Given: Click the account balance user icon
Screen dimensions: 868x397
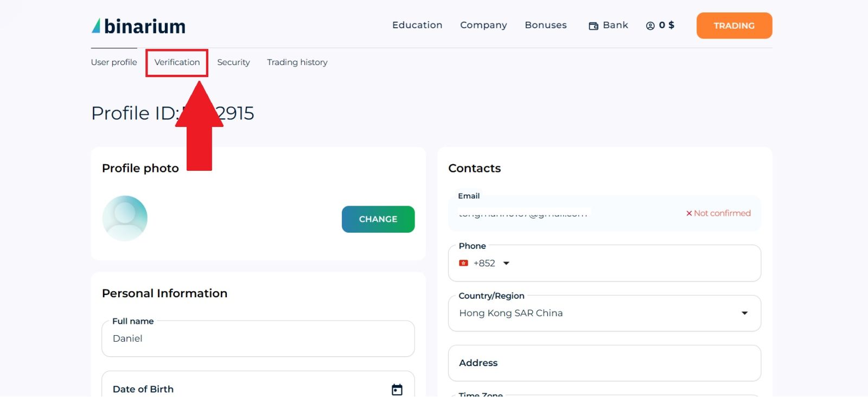Looking at the screenshot, I should click(x=650, y=26).
